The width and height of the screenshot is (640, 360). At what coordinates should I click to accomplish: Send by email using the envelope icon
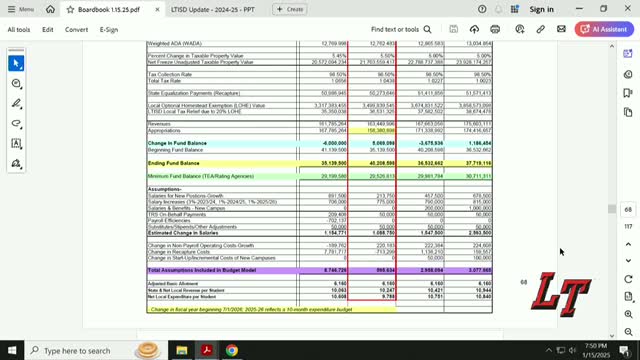click(561, 29)
